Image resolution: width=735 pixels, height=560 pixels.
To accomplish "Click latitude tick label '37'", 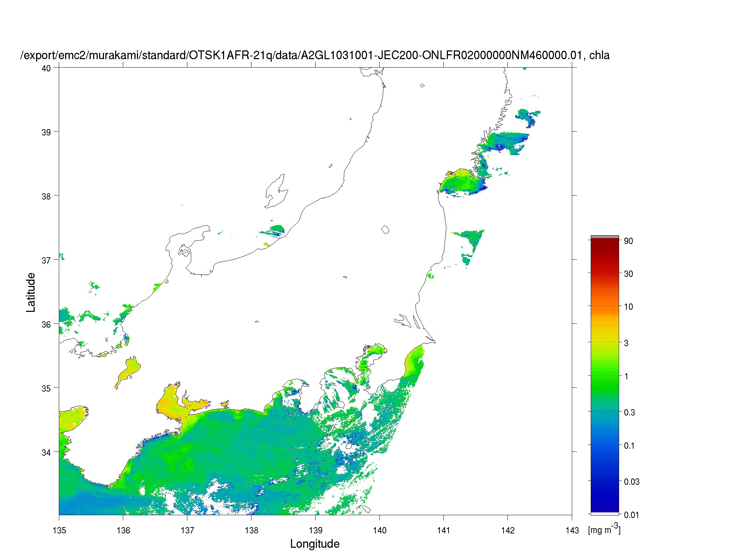I will pyautogui.click(x=46, y=260).
